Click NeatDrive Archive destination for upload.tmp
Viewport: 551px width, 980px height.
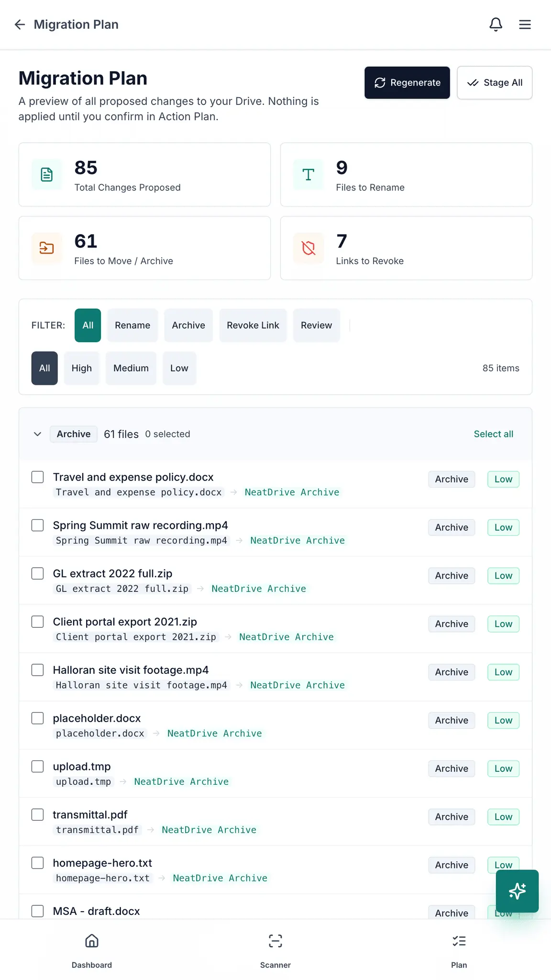[181, 781]
